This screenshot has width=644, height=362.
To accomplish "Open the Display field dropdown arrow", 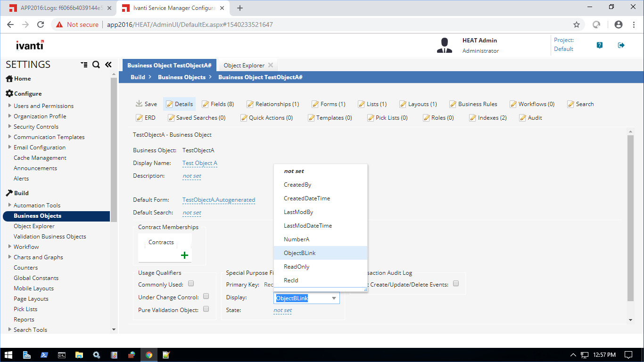I will (x=334, y=298).
